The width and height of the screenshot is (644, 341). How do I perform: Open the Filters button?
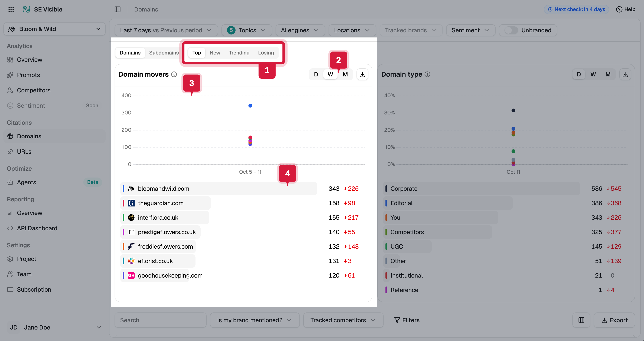coord(407,320)
